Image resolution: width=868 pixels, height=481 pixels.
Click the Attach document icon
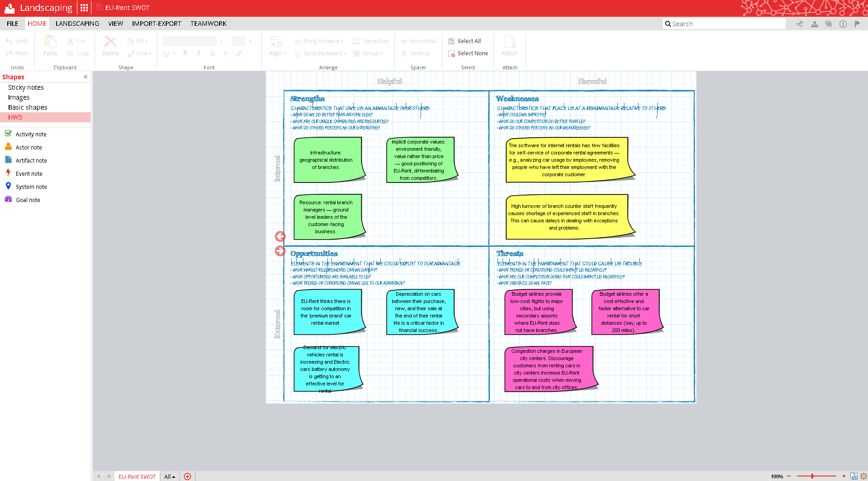[510, 42]
